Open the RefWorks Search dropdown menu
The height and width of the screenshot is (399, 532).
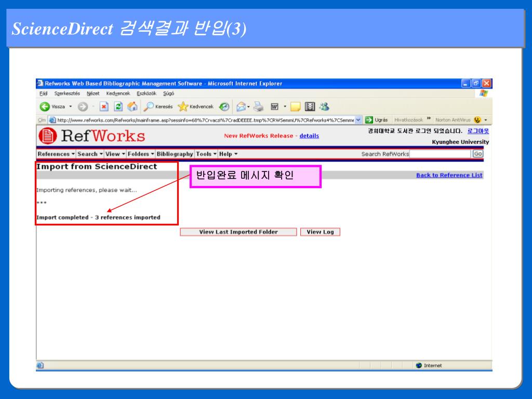point(90,154)
